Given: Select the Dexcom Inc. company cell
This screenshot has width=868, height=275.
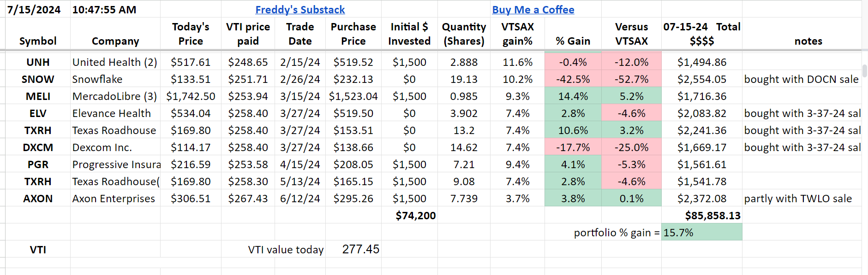Looking at the screenshot, I should (x=115, y=147).
